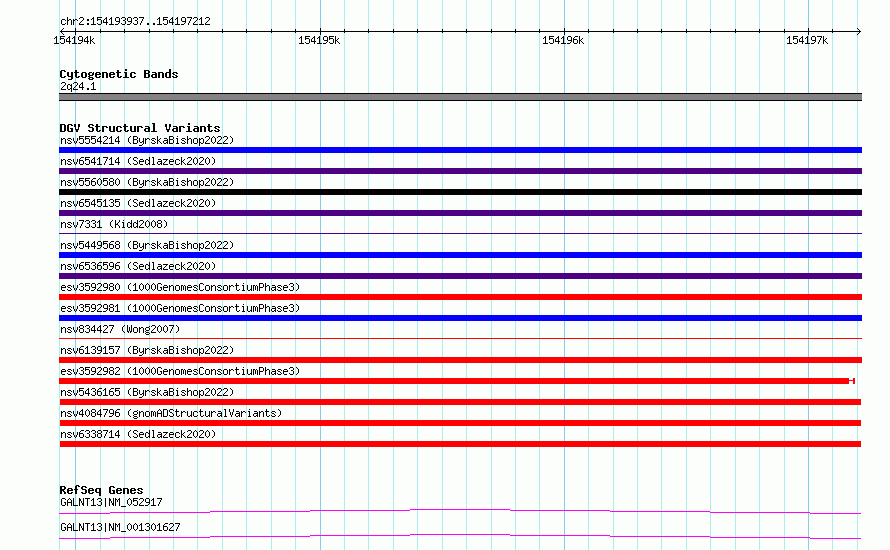Select the blue bar for esv3592981
890x550 pixels.
coord(460,318)
